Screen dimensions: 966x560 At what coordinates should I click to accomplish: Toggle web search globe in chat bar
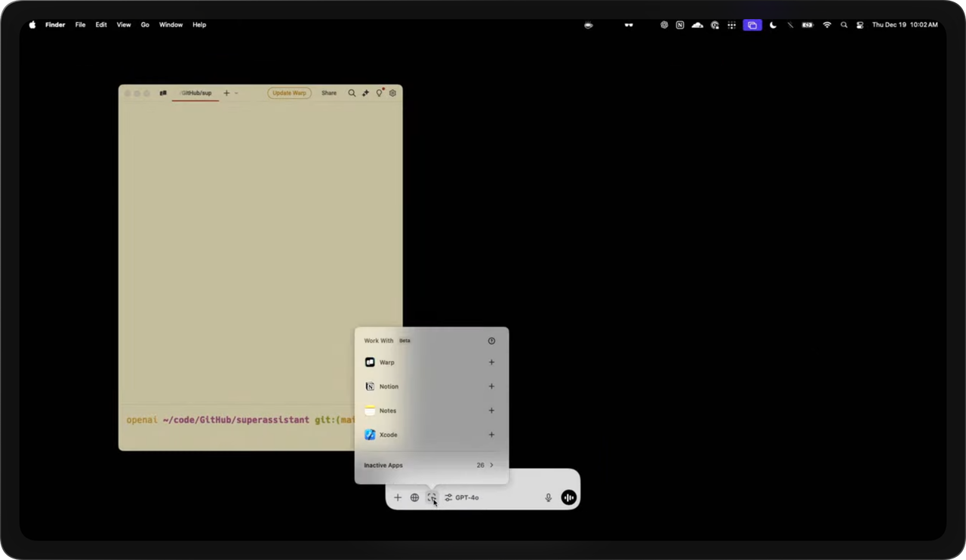click(x=414, y=497)
